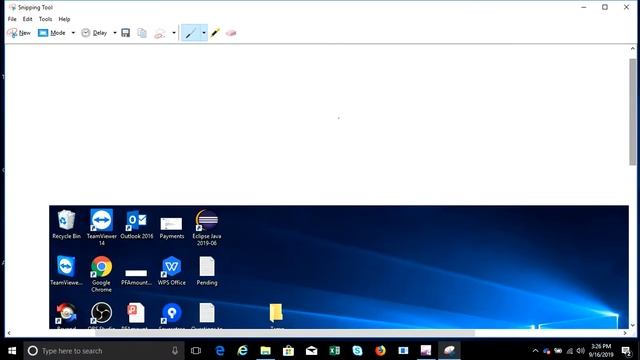Click Outlook 2016 icon in the snip
The height and width of the screenshot is (360, 640).
[x=136, y=224]
